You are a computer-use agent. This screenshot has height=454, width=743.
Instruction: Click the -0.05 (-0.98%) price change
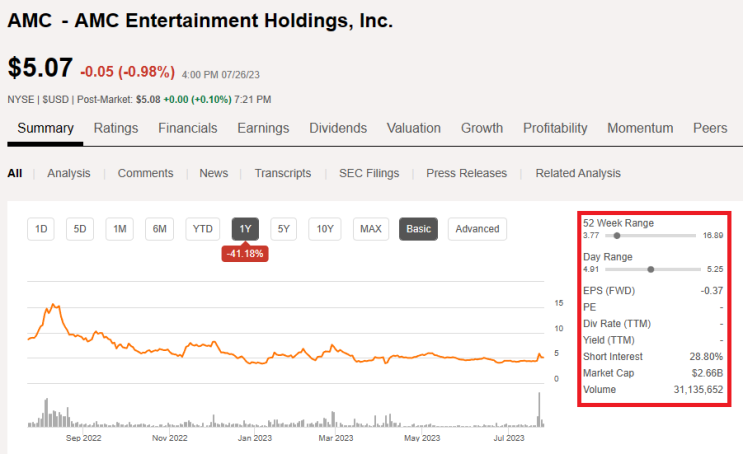pyautogui.click(x=127, y=72)
